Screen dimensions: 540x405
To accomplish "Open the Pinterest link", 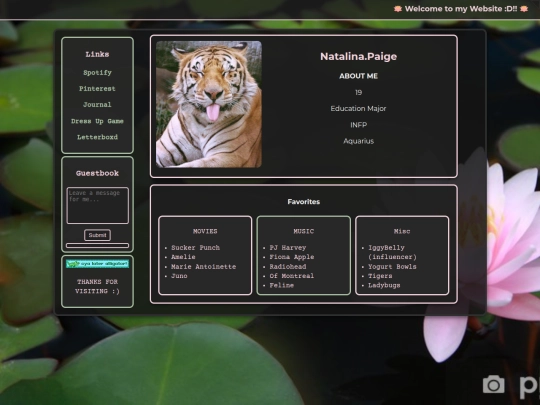I will (97, 89).
